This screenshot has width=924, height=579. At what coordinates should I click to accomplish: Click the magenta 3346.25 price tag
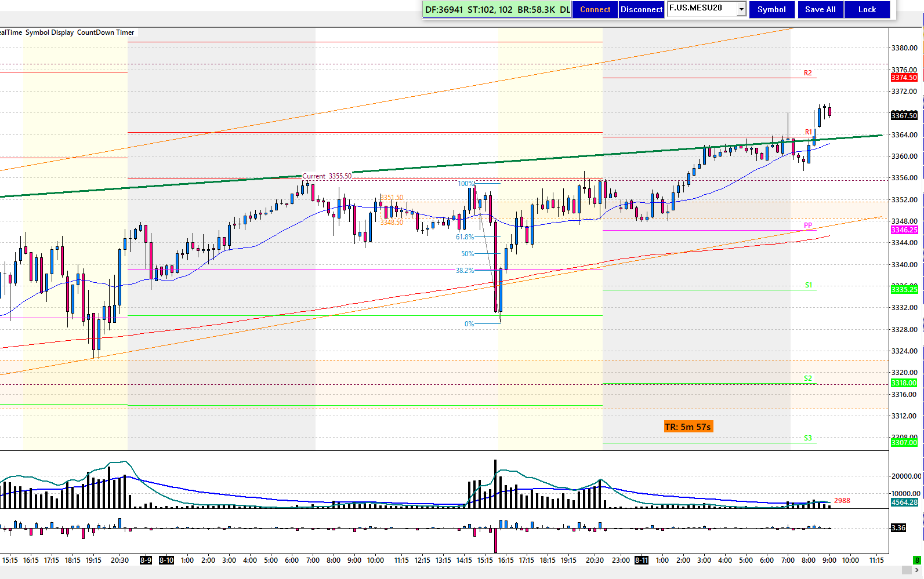[x=904, y=230]
